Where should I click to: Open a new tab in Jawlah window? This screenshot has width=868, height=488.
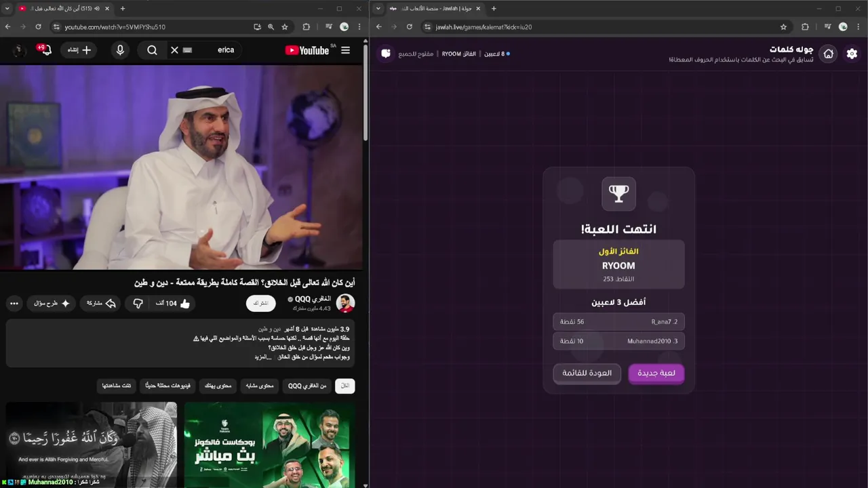point(494,8)
